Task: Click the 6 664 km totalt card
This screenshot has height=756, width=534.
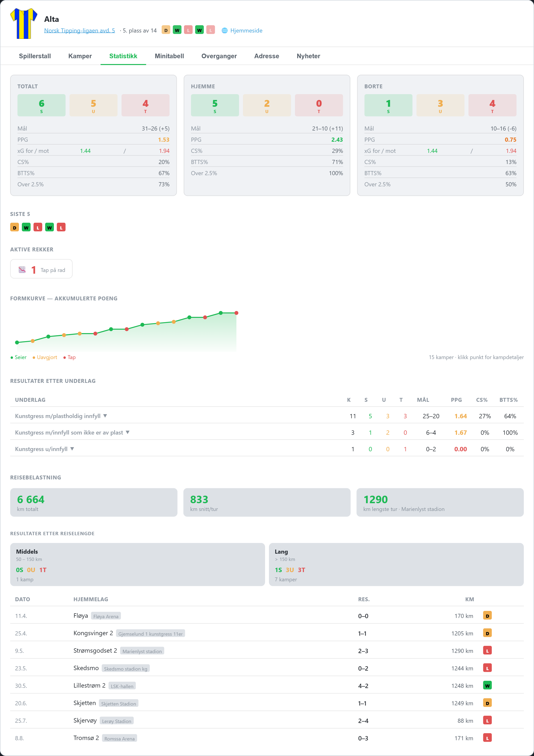Action: click(93, 502)
